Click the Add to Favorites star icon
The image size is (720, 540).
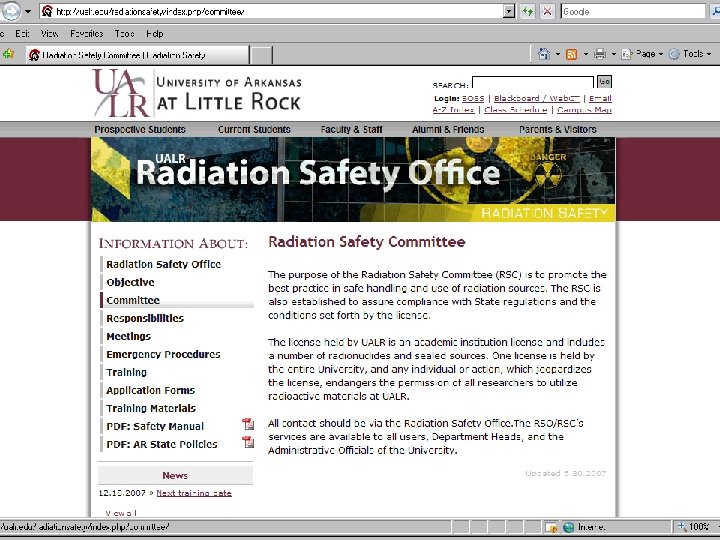click(8, 54)
